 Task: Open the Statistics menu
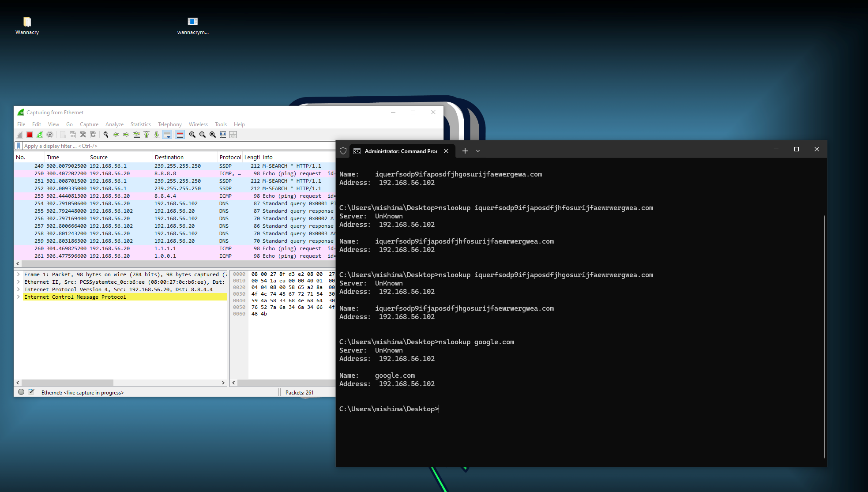pos(140,124)
